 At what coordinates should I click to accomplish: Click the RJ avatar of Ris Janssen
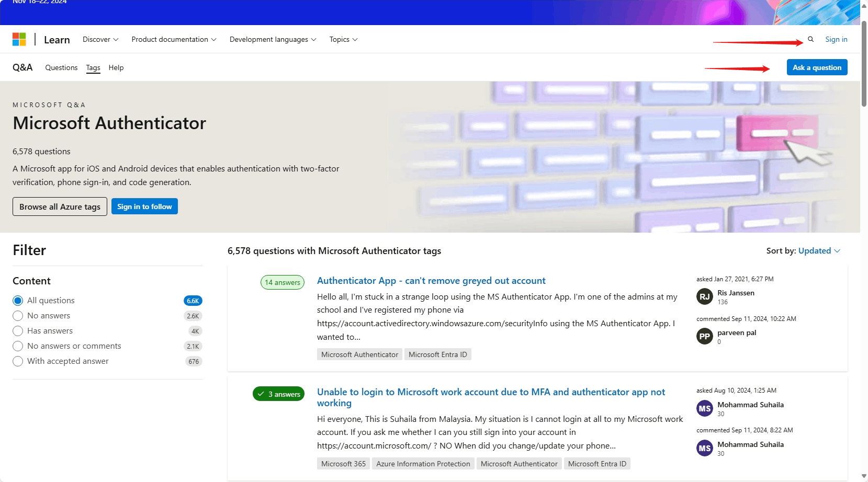[x=705, y=296]
